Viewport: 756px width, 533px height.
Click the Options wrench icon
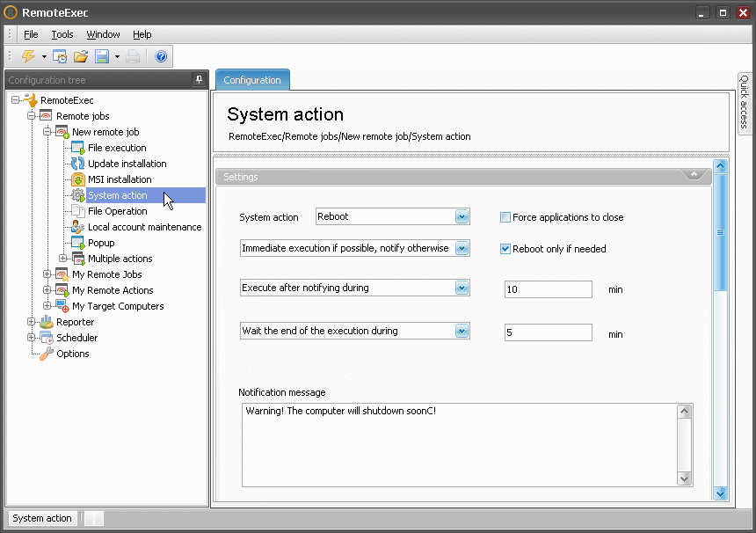point(47,354)
